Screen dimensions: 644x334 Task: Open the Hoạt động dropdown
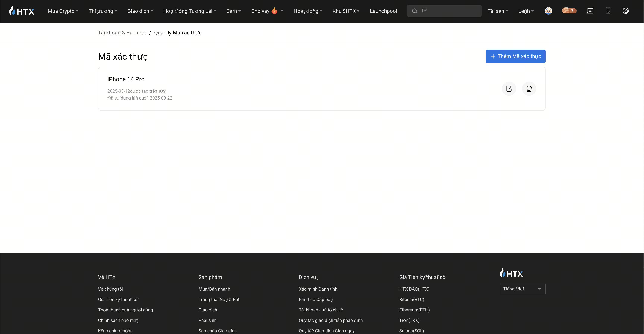pyautogui.click(x=308, y=11)
